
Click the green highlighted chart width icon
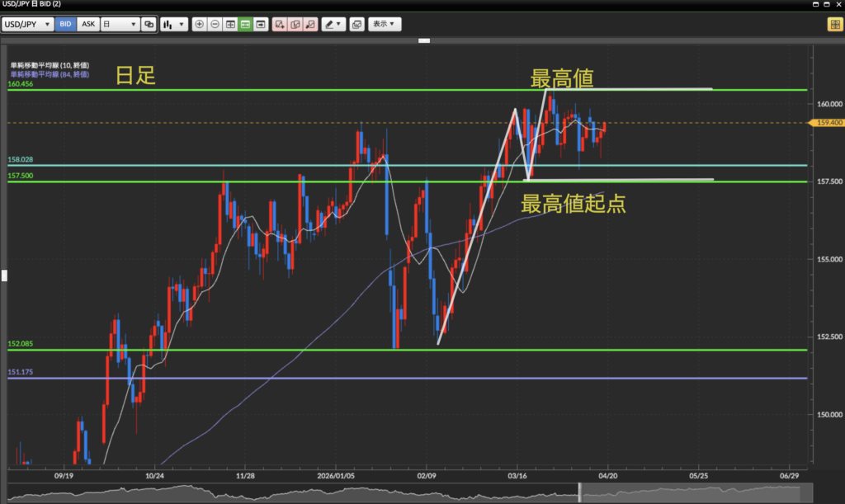245,25
